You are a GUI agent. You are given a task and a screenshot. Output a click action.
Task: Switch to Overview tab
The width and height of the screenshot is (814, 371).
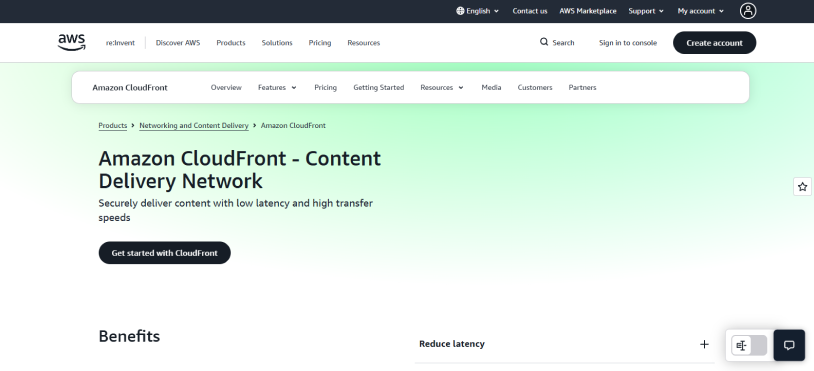point(226,88)
